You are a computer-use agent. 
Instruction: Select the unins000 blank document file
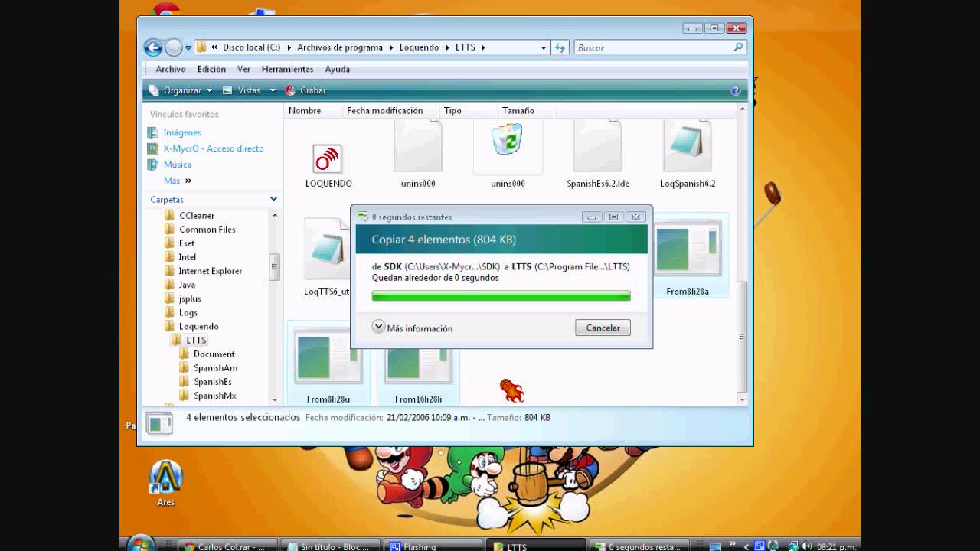click(418, 155)
